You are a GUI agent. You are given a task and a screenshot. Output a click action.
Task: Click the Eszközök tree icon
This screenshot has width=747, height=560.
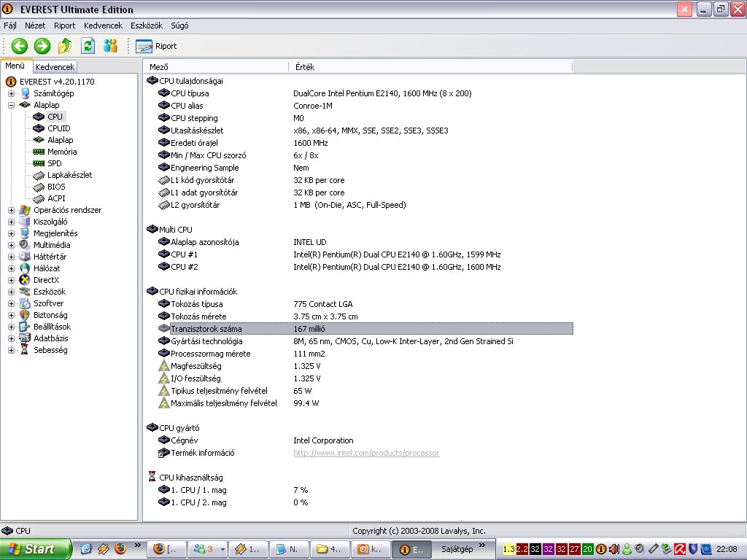(x=25, y=292)
